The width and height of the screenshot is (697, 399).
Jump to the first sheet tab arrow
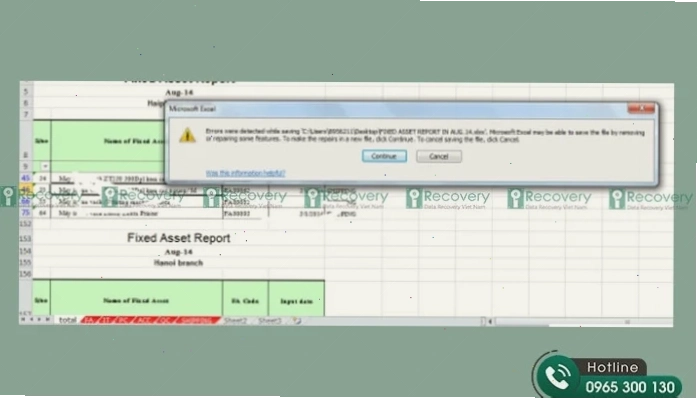pyautogui.click(x=23, y=319)
